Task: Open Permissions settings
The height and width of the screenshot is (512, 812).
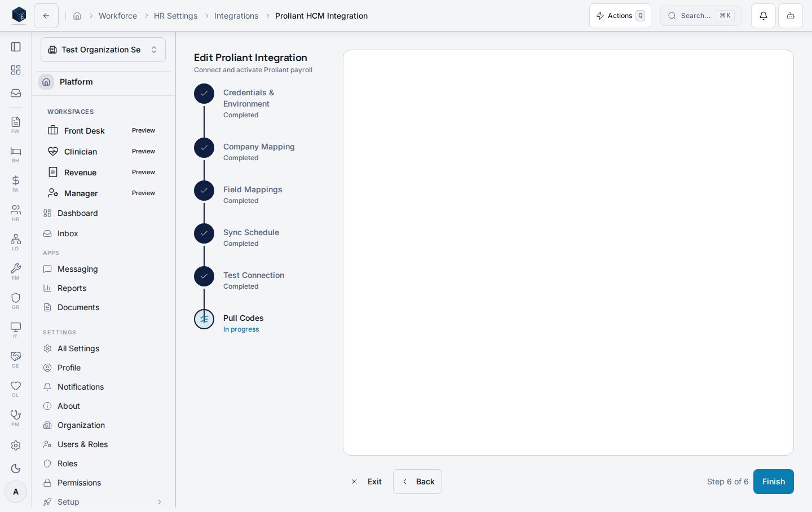Action: [103, 483]
